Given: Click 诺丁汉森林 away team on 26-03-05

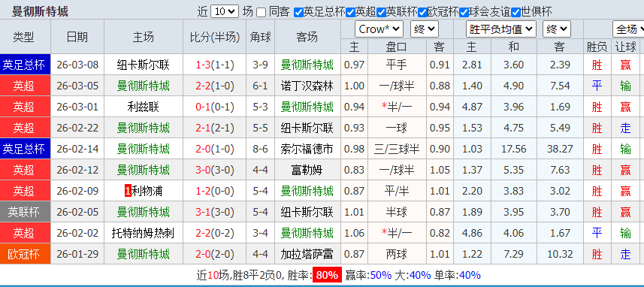Looking at the screenshot, I should click(x=307, y=86).
